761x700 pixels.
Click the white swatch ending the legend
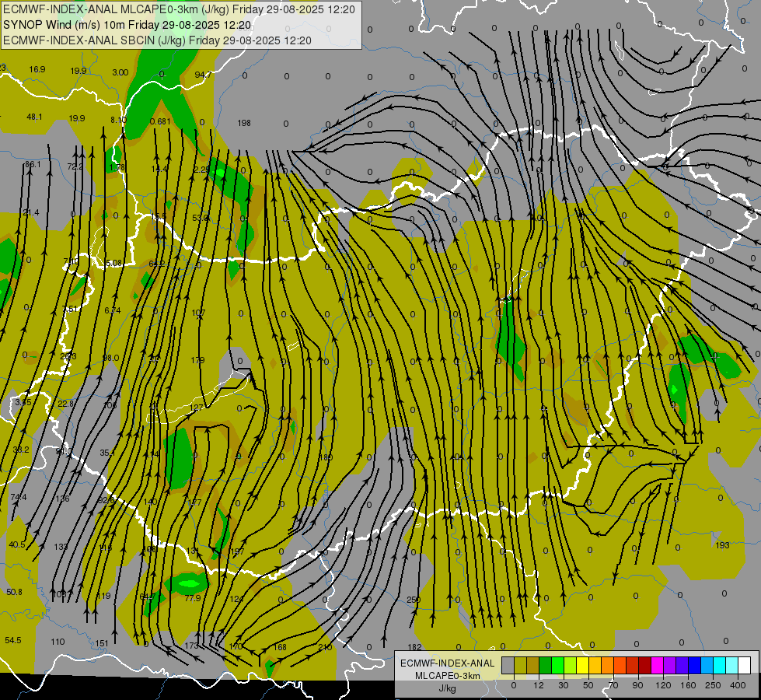tap(745, 665)
